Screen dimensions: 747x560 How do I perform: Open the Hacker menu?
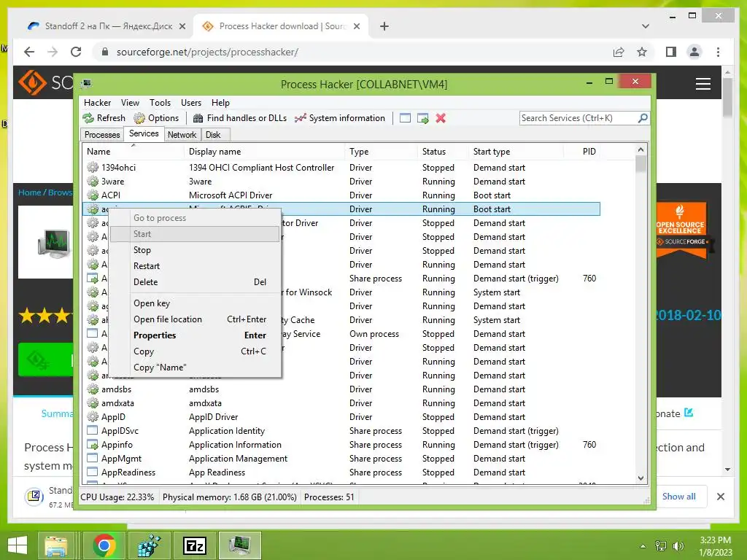tap(97, 102)
